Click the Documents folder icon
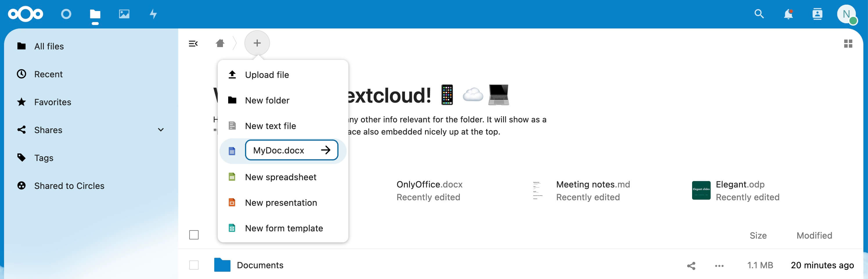The height and width of the screenshot is (279, 868). [222, 265]
